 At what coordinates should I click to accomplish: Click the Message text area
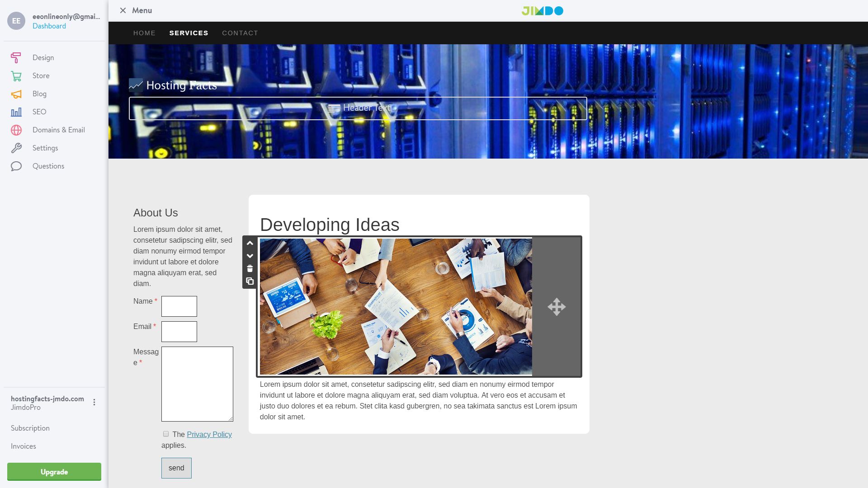(x=197, y=384)
